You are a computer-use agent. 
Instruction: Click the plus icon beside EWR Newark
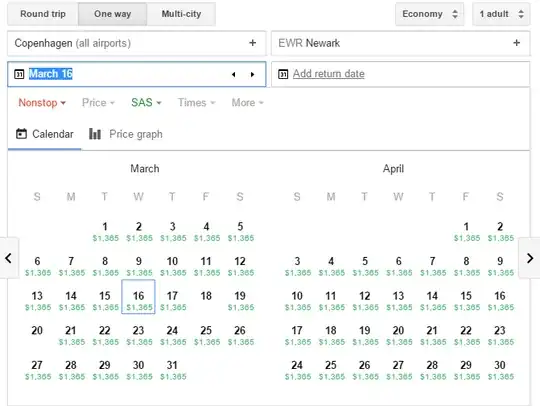click(x=516, y=43)
